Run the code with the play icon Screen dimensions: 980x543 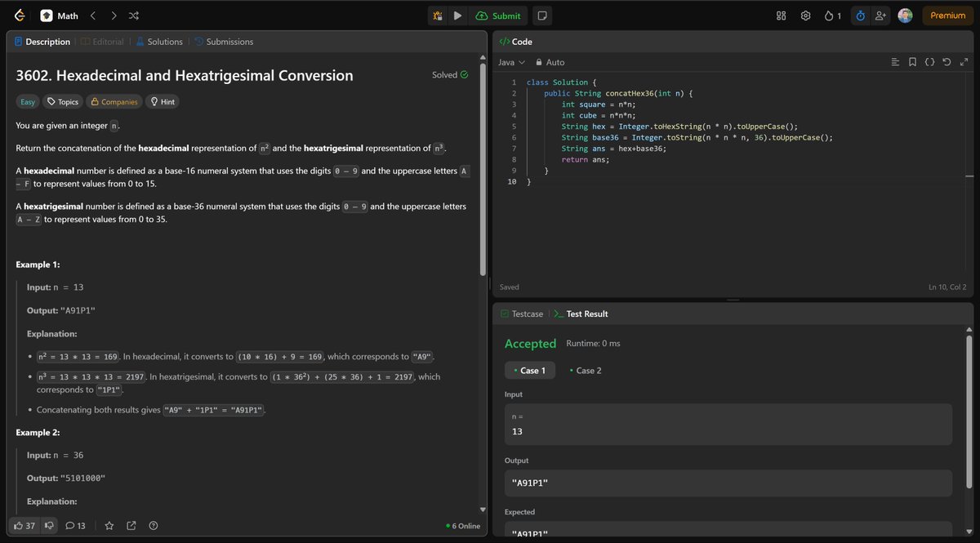click(457, 16)
